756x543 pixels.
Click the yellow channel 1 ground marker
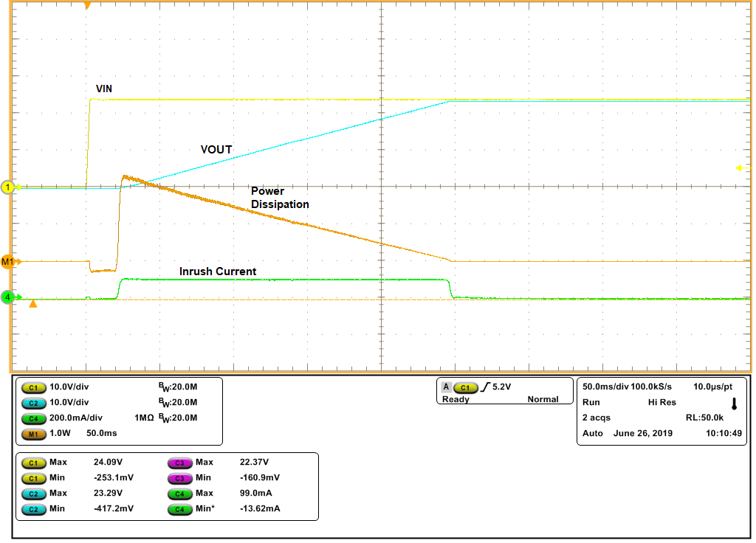pyautogui.click(x=8, y=187)
